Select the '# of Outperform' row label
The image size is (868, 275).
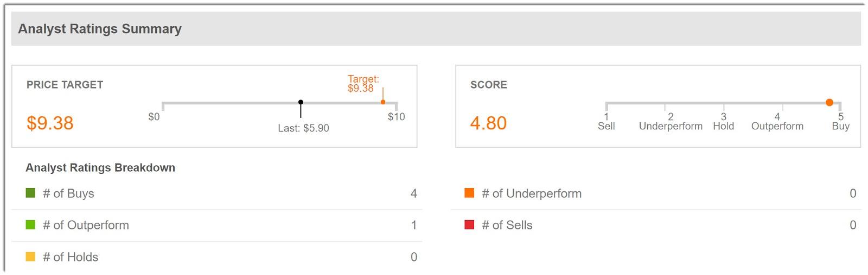point(86,225)
